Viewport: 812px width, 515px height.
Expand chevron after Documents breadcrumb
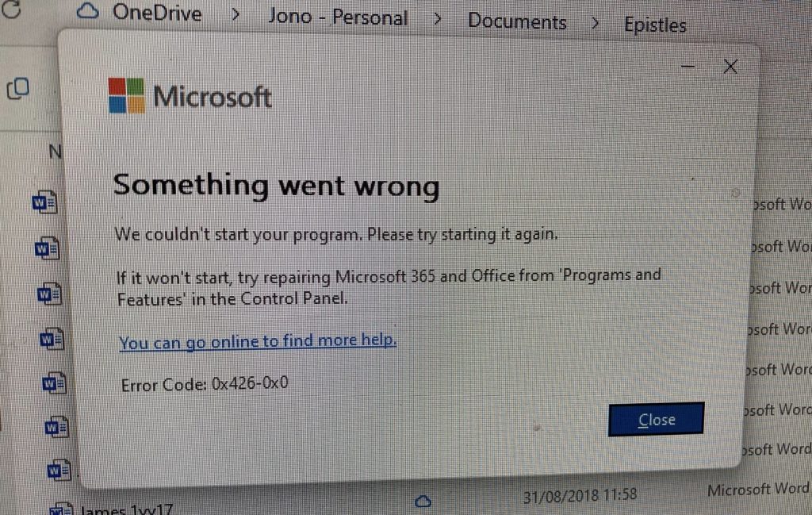tap(595, 23)
